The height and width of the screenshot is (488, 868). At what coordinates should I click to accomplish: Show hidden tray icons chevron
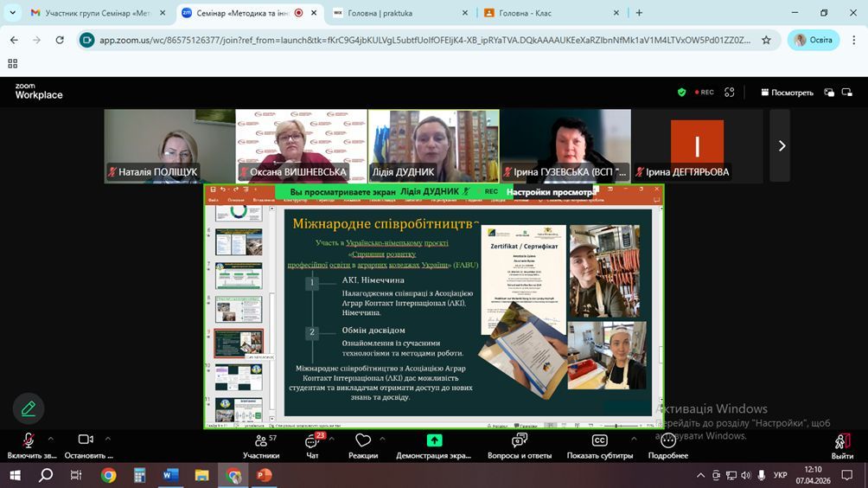pyautogui.click(x=701, y=475)
